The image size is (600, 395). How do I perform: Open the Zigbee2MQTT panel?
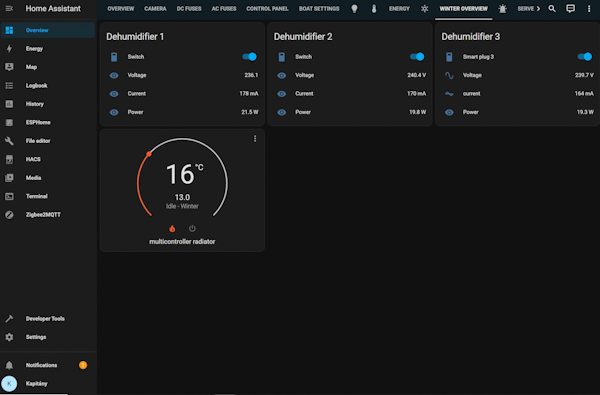click(48, 215)
